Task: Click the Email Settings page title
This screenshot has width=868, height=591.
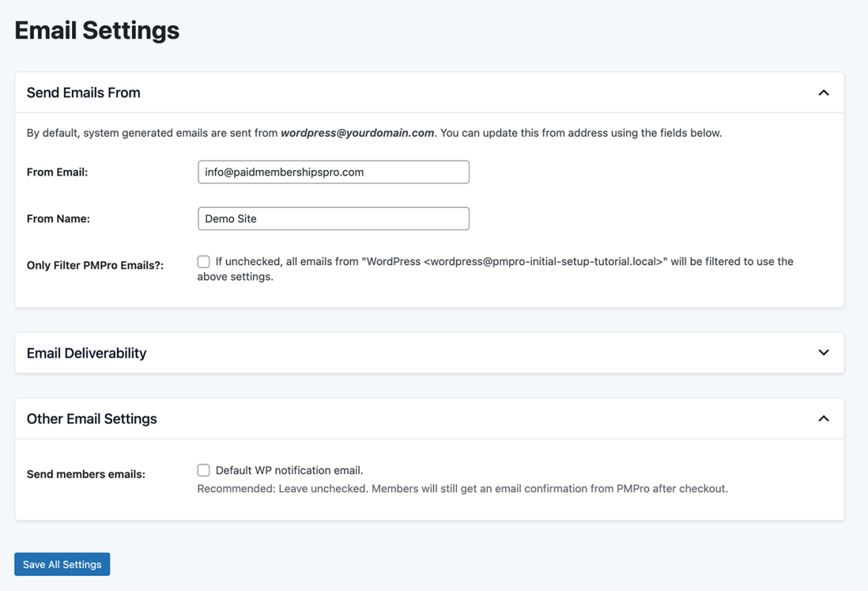Action: (96, 30)
